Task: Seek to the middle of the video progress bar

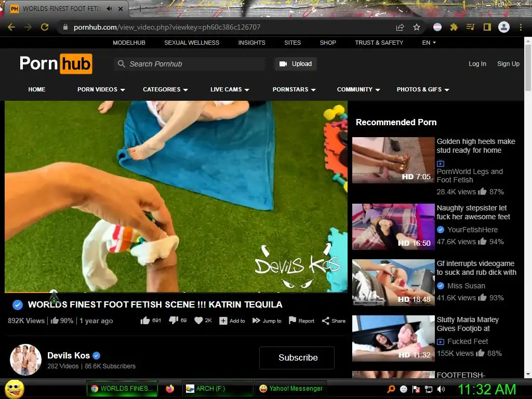Action: click(176, 292)
